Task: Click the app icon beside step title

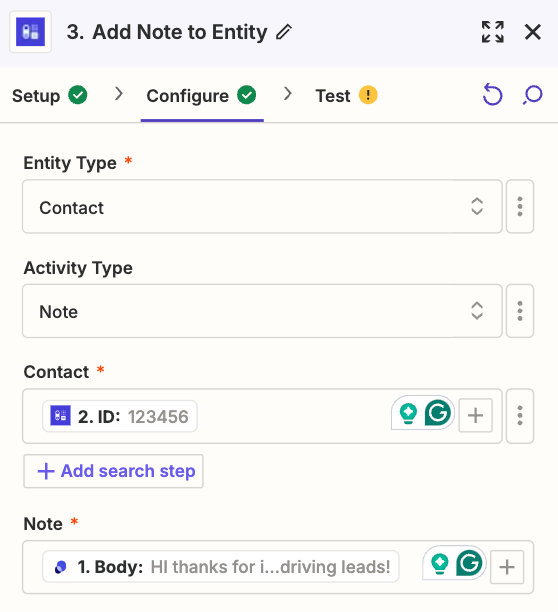Action: (30, 32)
